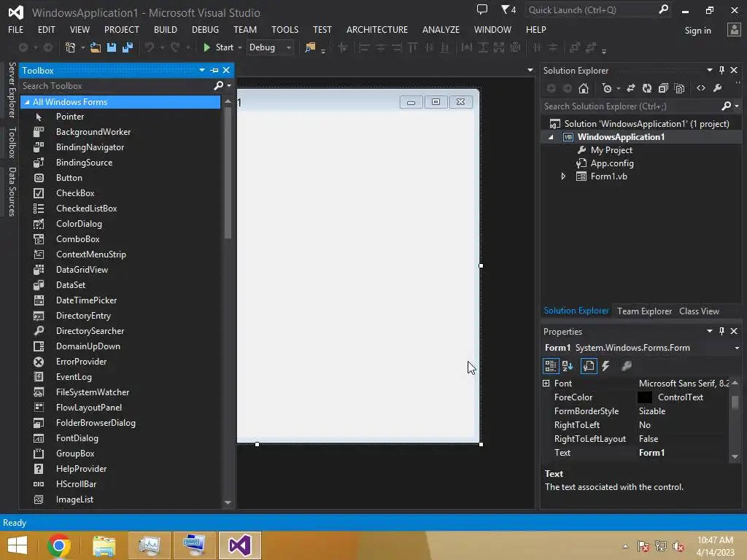Image resolution: width=747 pixels, height=560 pixels.
Task: Click Auto Hide pin on Toolbox panel
Action: (214, 71)
